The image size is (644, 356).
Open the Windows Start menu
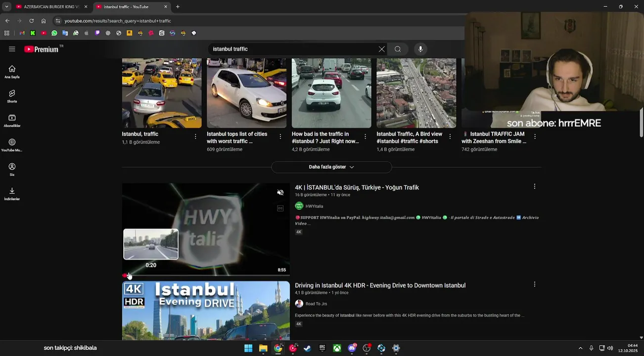pyautogui.click(x=248, y=348)
